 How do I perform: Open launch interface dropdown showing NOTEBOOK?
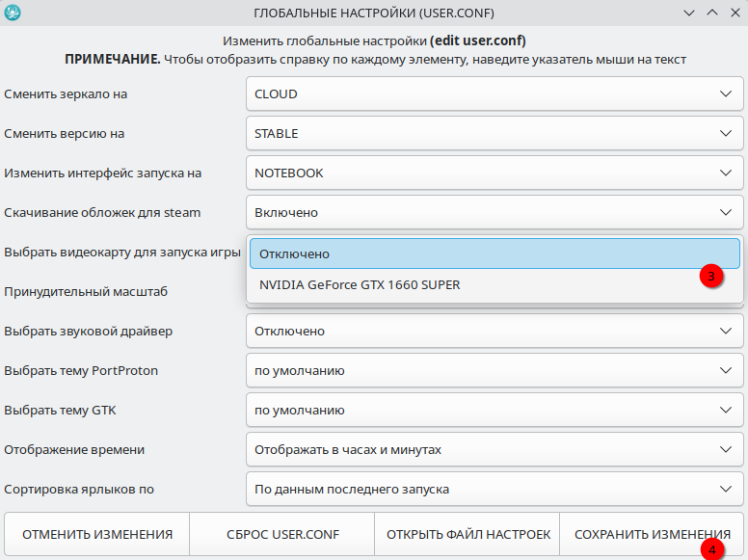pos(494,173)
